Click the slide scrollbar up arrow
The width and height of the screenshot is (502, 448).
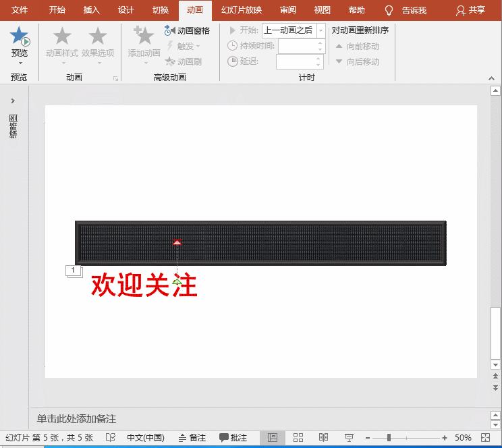(496, 91)
